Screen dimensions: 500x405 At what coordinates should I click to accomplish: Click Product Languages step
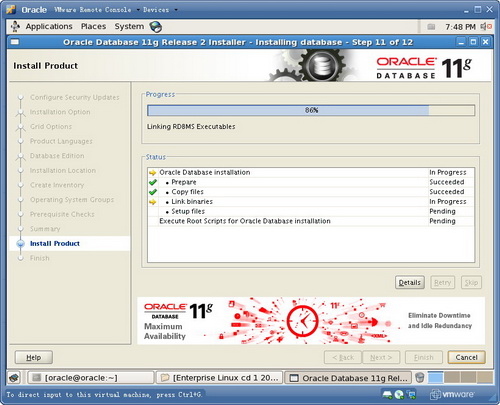[61, 141]
